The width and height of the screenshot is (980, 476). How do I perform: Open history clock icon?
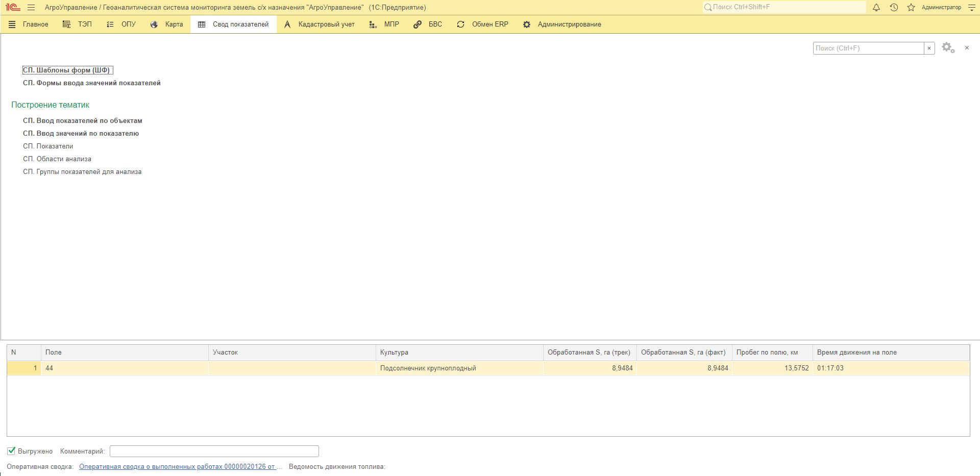coord(894,7)
